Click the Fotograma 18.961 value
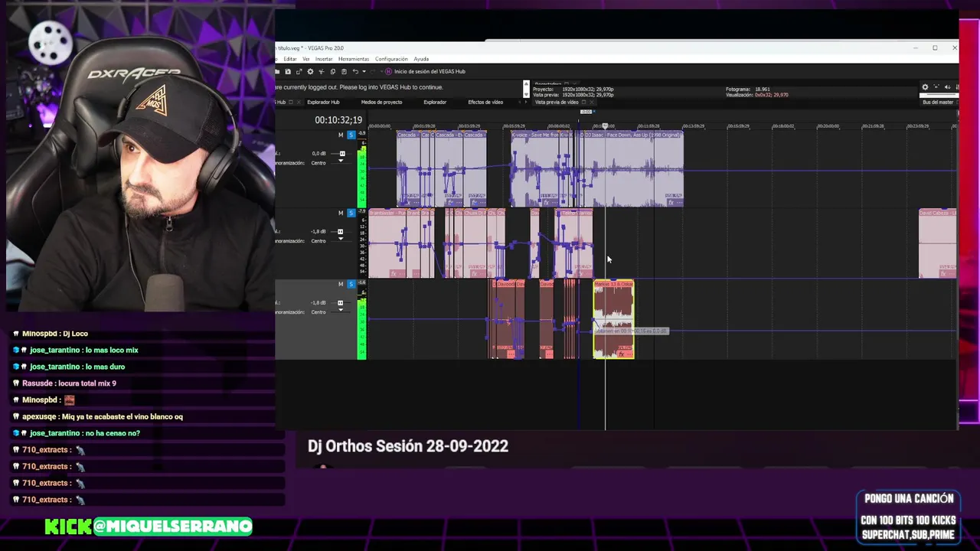This screenshot has width=980, height=551. tap(763, 90)
